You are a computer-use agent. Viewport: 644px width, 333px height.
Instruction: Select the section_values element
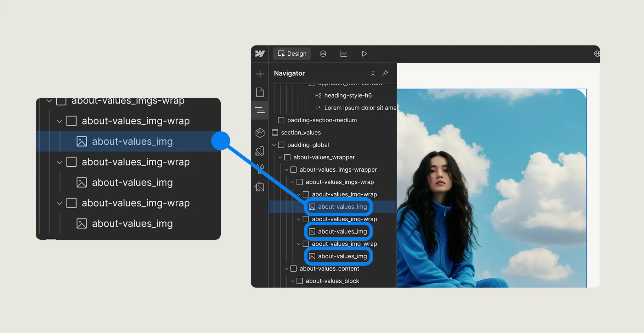(x=300, y=132)
